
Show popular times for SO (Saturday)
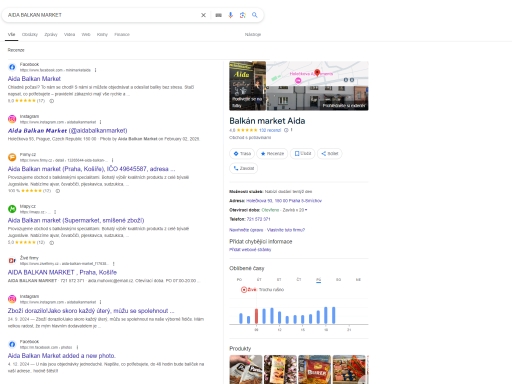point(338,280)
